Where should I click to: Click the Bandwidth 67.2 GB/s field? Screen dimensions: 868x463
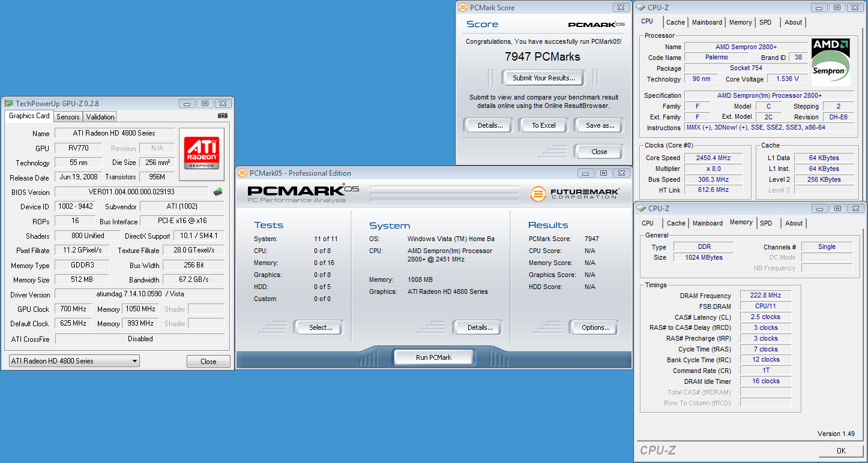(x=194, y=279)
